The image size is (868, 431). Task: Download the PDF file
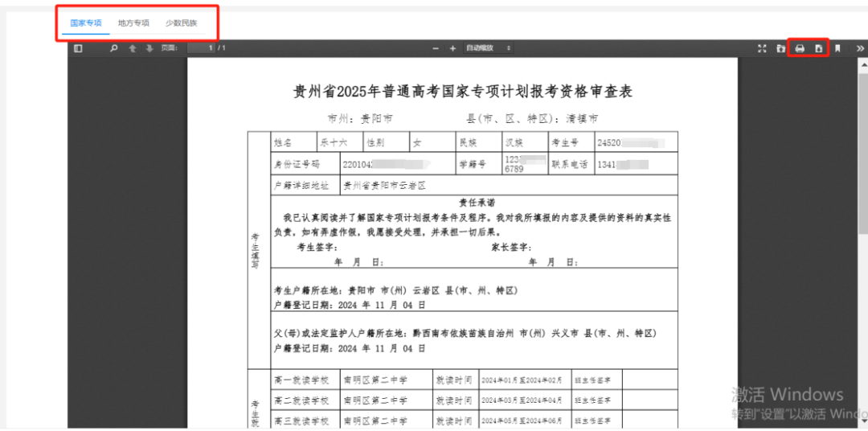coord(818,49)
